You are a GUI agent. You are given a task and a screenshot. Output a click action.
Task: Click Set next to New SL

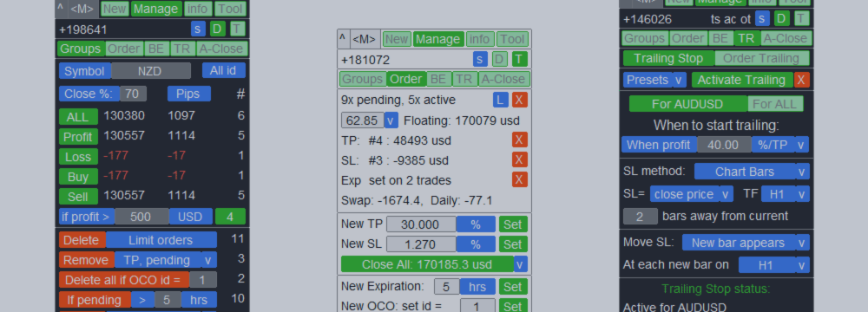click(x=513, y=244)
